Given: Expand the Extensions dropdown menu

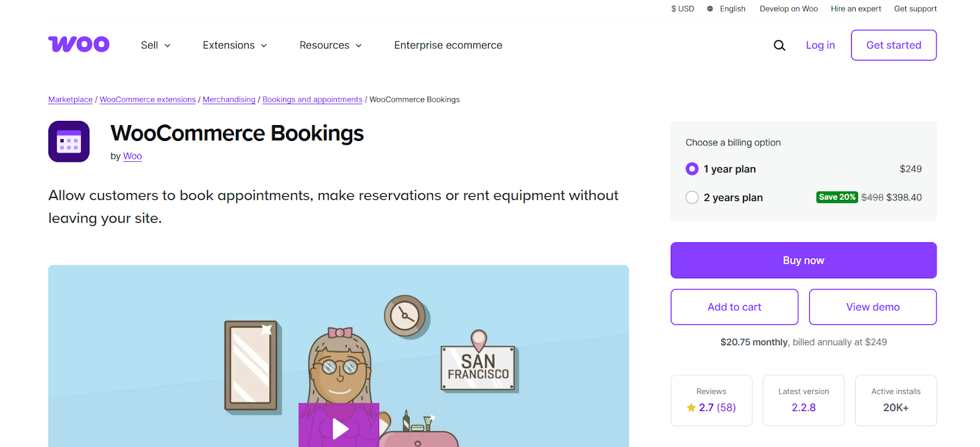Looking at the screenshot, I should tap(235, 45).
